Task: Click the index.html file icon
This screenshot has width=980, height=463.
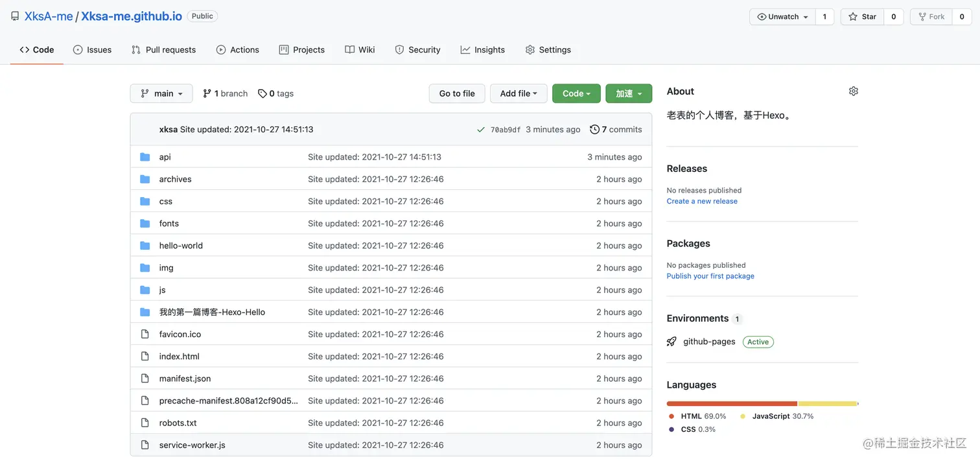Action: coord(145,356)
